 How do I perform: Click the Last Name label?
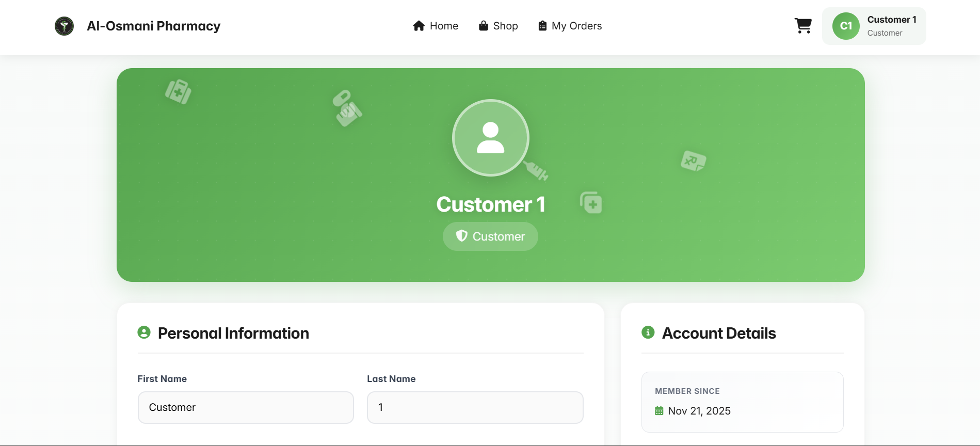[391, 379]
